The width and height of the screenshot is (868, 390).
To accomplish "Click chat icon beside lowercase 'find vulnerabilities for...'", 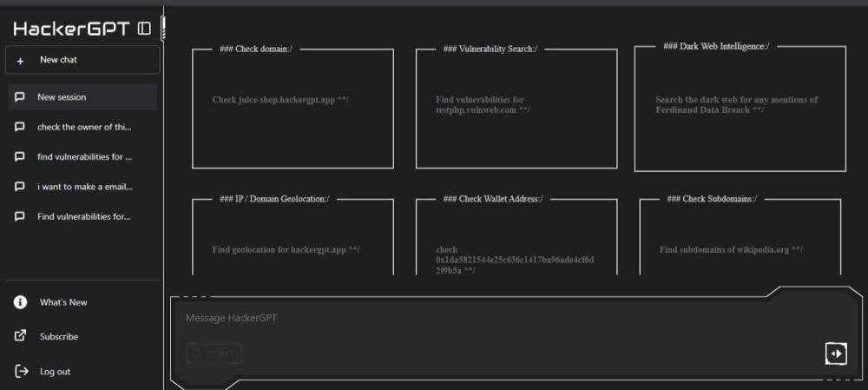I will click(x=20, y=157).
